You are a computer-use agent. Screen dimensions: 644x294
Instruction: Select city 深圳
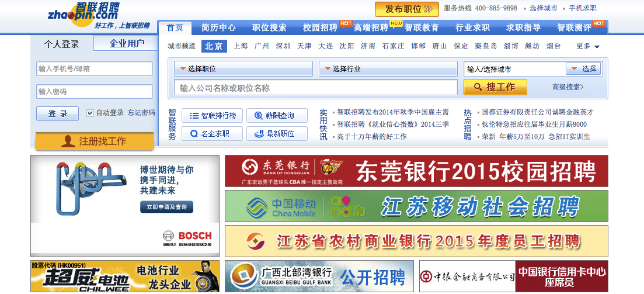coord(283,46)
